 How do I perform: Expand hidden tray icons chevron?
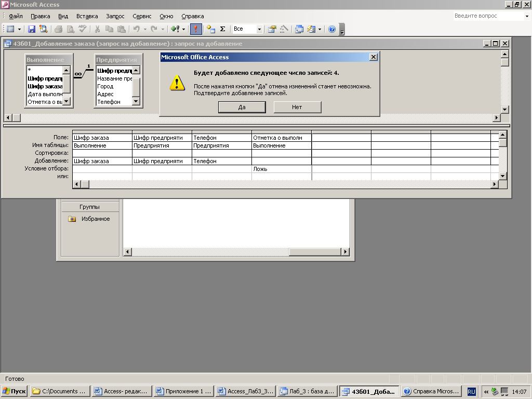486,392
